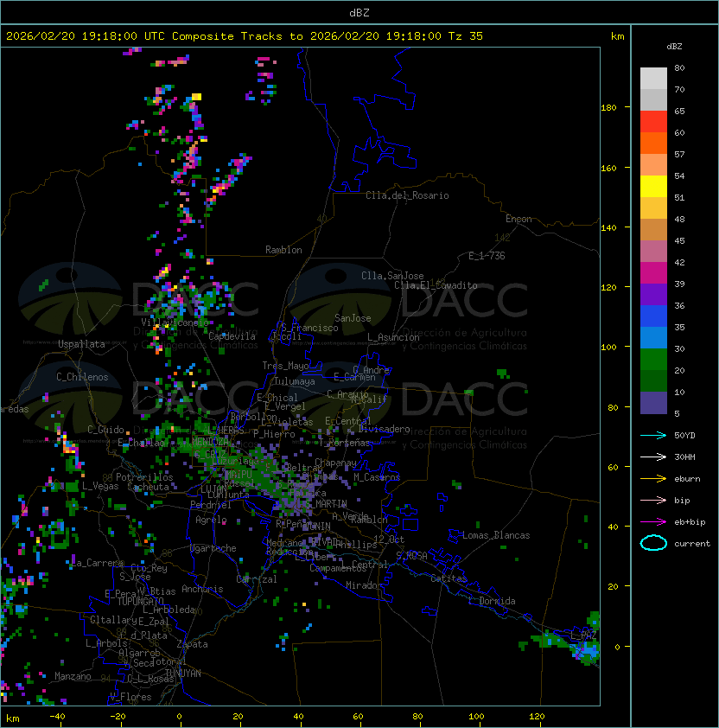Pick the light blue swatch near 35 dBZ
This screenshot has width=719, height=728.
pos(653,337)
